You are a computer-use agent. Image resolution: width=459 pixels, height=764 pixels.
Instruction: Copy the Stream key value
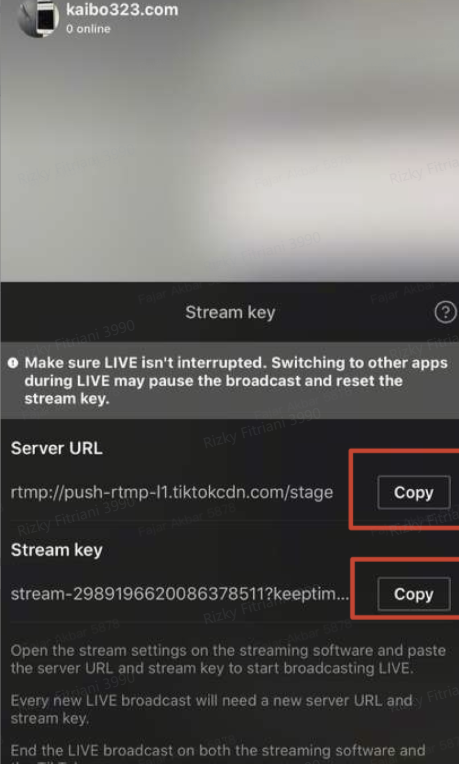click(414, 594)
